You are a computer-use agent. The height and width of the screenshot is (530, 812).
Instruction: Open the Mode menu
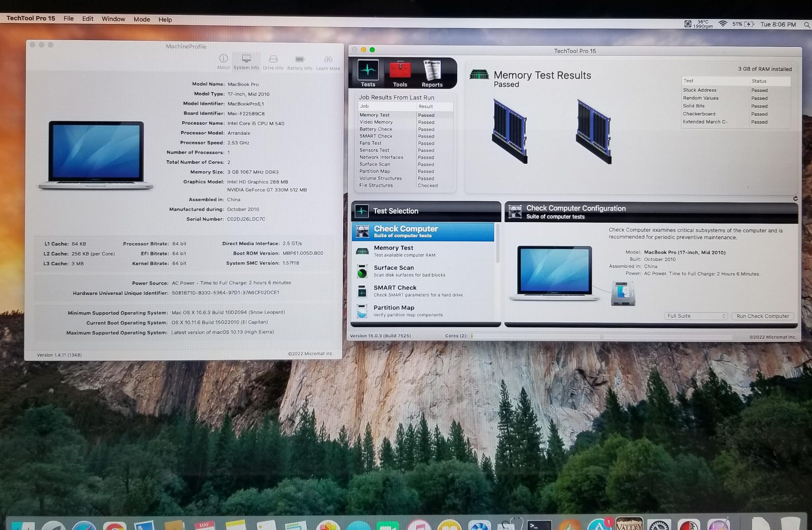pos(141,19)
